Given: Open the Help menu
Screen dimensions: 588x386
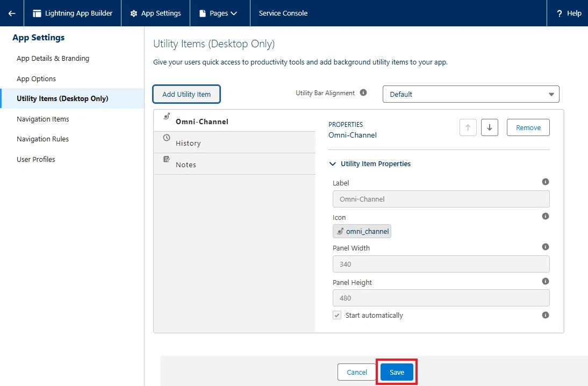Looking at the screenshot, I should point(568,13).
